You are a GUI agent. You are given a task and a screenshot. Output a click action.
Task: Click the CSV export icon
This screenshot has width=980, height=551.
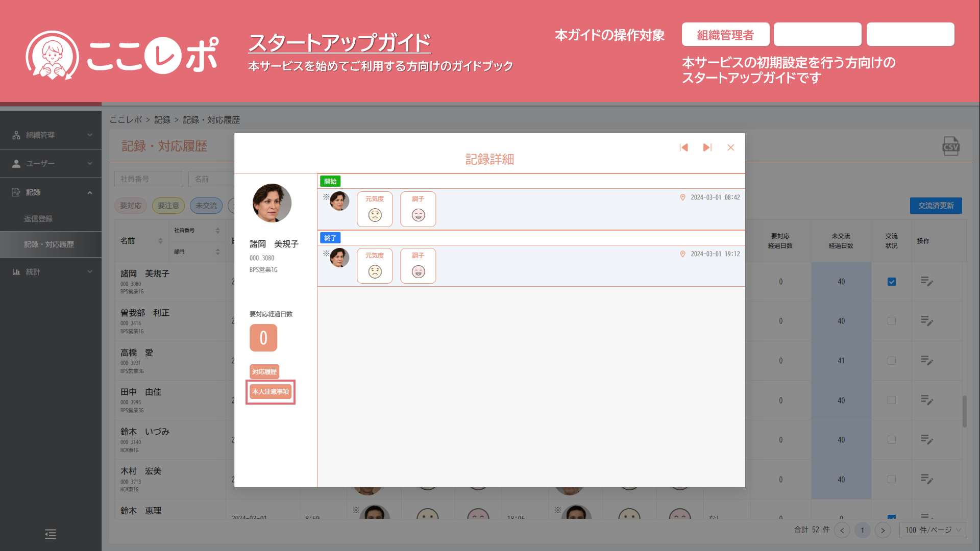(x=950, y=146)
